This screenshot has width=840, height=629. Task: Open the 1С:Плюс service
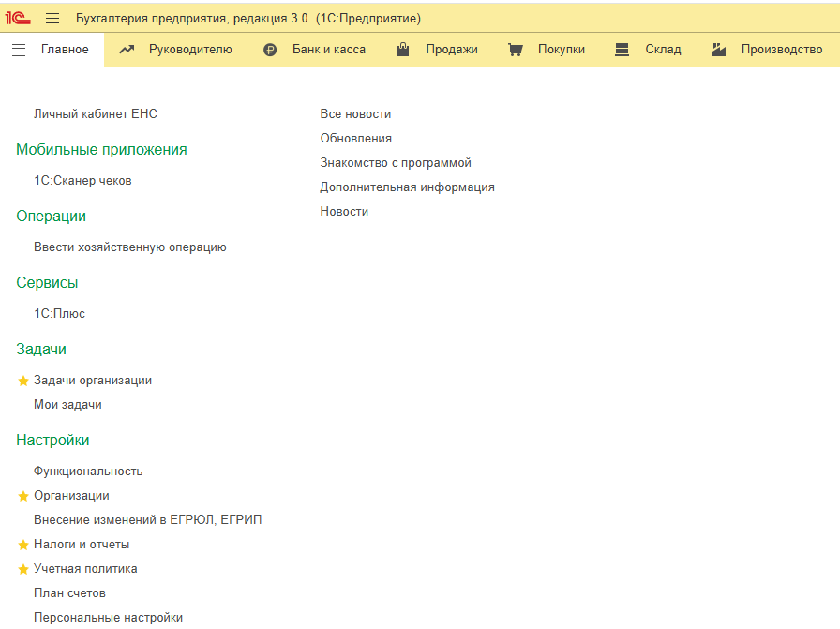point(59,313)
